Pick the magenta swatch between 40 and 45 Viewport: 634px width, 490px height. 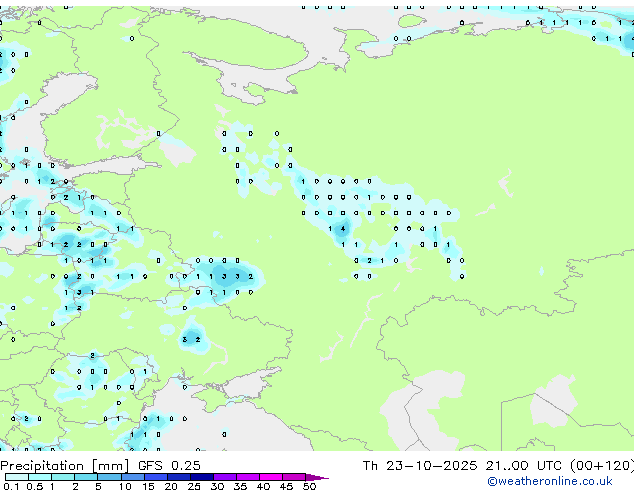tap(271, 477)
